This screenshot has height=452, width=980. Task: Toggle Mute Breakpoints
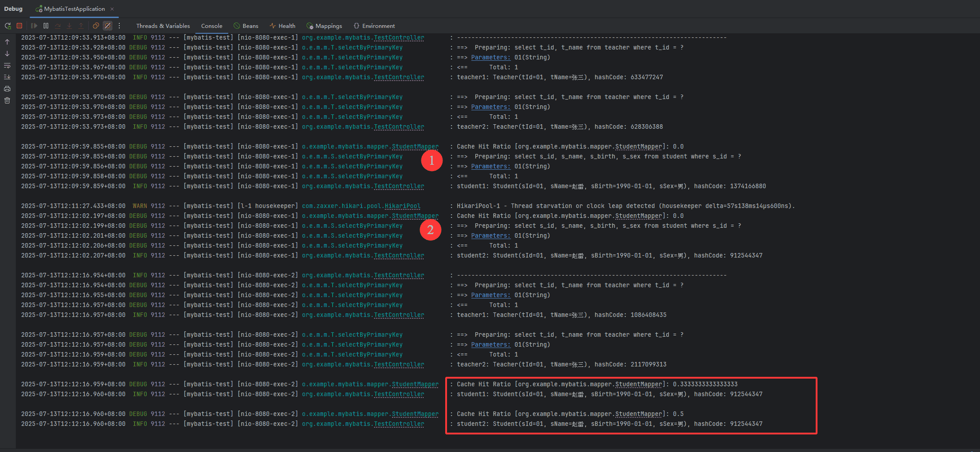pos(108,26)
